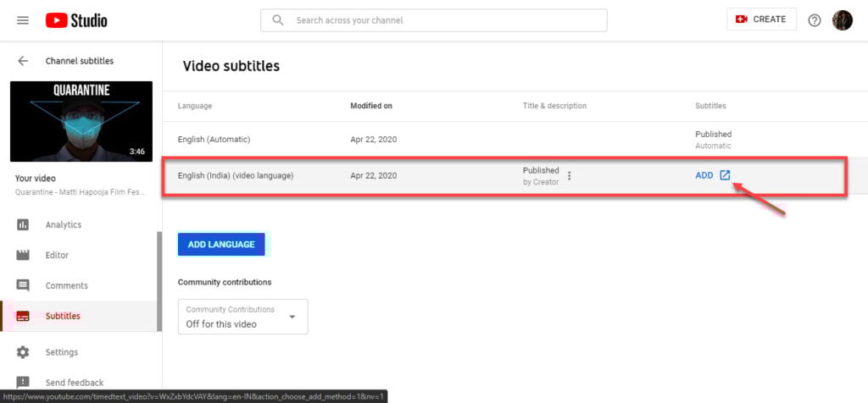868x403 pixels.
Task: Click the Subtitles caption icon
Action: click(x=23, y=316)
